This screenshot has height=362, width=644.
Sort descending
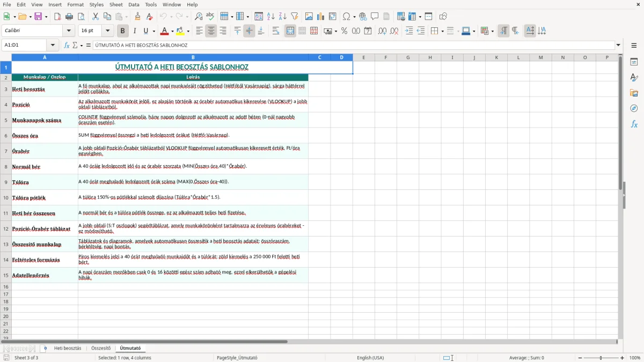pos(283,17)
